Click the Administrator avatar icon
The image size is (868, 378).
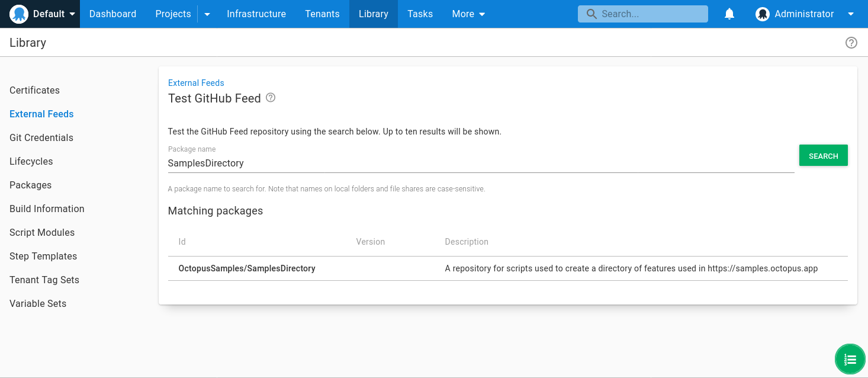pos(762,14)
